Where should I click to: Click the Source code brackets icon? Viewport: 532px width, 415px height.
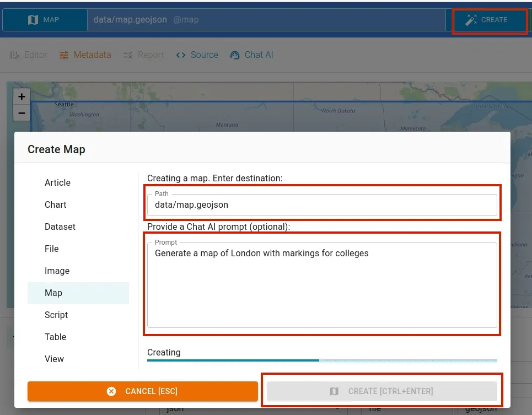pyautogui.click(x=180, y=55)
